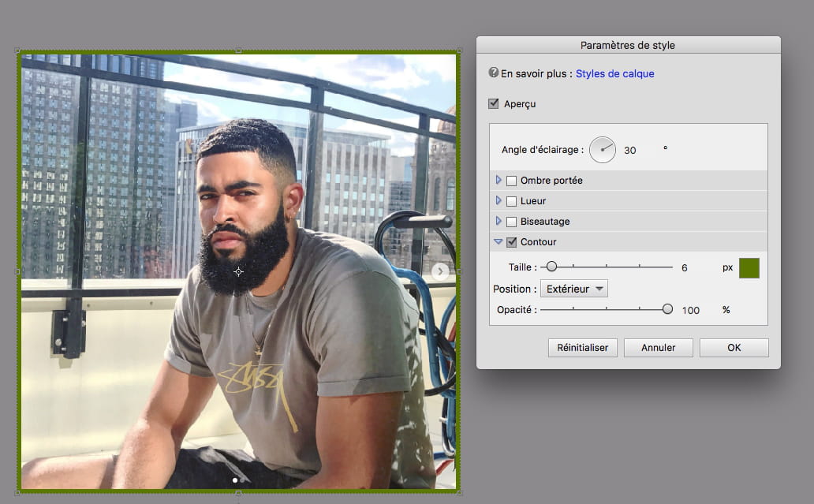Open the Styles de calque link
814x504 pixels.
click(x=614, y=73)
